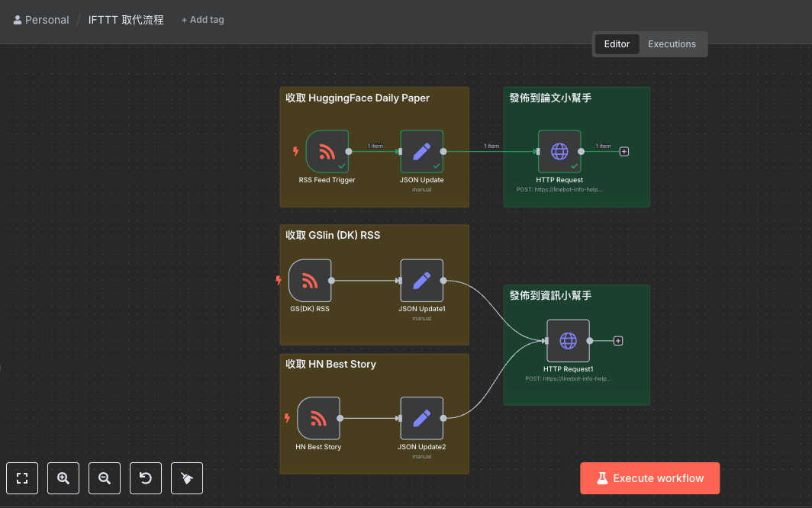This screenshot has height=508, width=812.
Task: Select the HTTP Request globe node
Action: click(x=559, y=151)
